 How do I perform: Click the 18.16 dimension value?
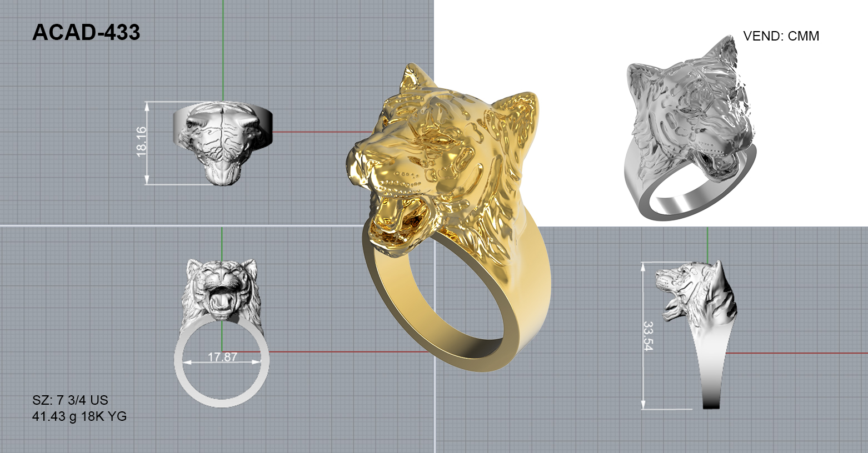point(141,141)
